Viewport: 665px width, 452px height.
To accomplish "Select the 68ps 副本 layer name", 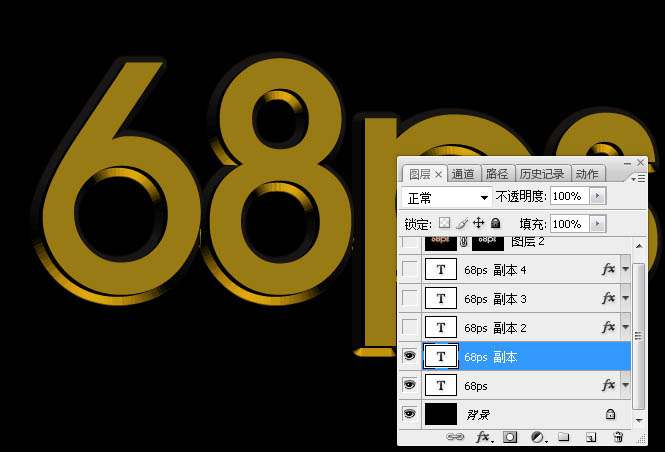I will pyautogui.click(x=491, y=357).
